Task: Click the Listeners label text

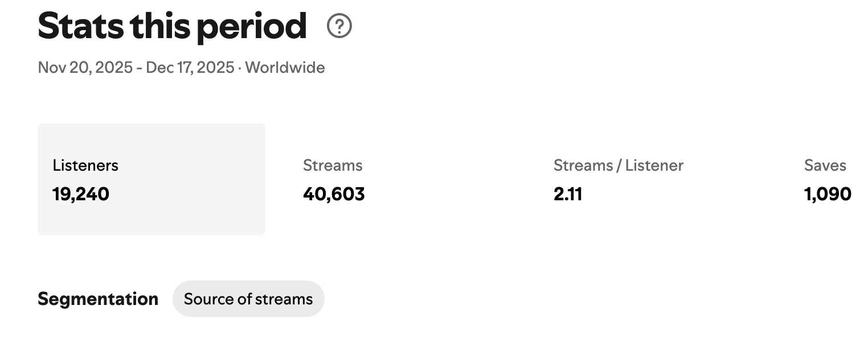Action: (x=85, y=166)
